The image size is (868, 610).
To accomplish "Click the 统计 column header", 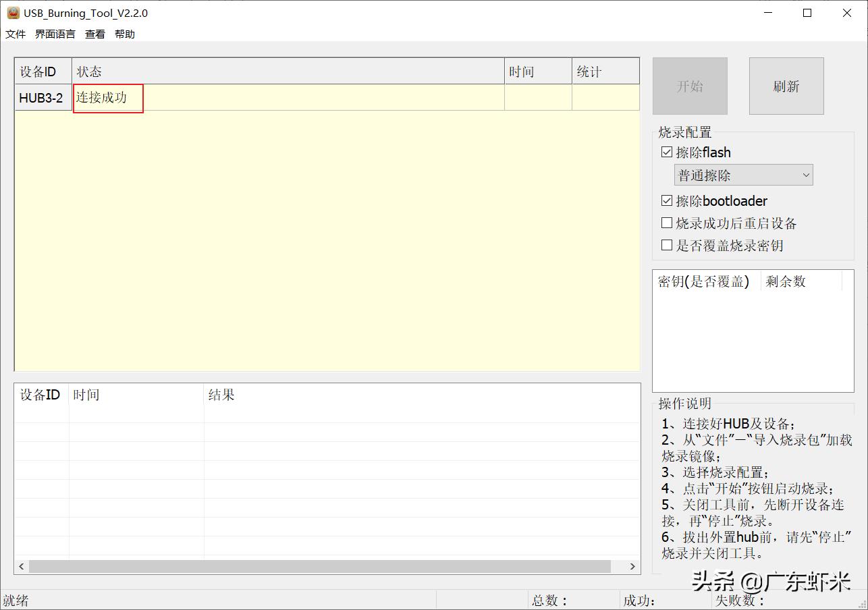I will [605, 71].
